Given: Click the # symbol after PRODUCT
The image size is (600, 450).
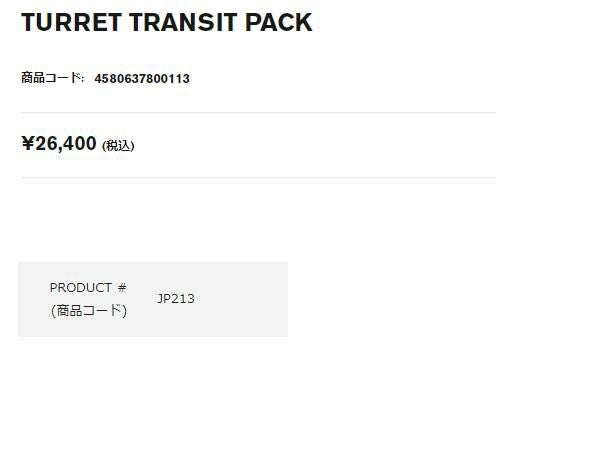Looking at the screenshot, I should tap(122, 288).
